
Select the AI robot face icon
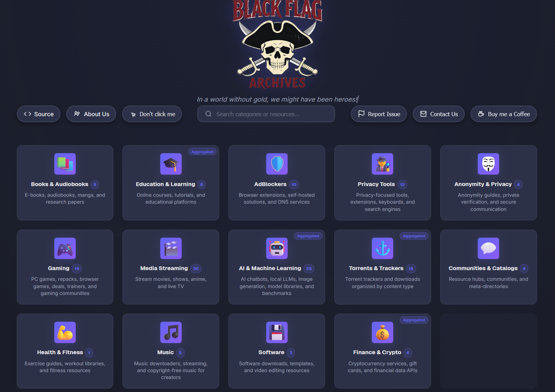coord(277,248)
